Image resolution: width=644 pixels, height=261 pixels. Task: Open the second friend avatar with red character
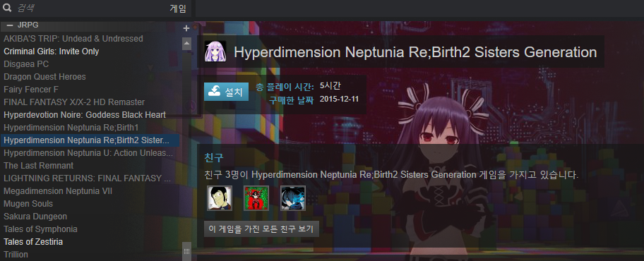click(256, 198)
